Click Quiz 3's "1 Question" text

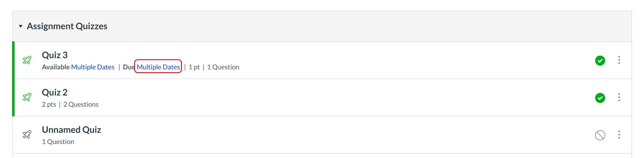[223, 67]
